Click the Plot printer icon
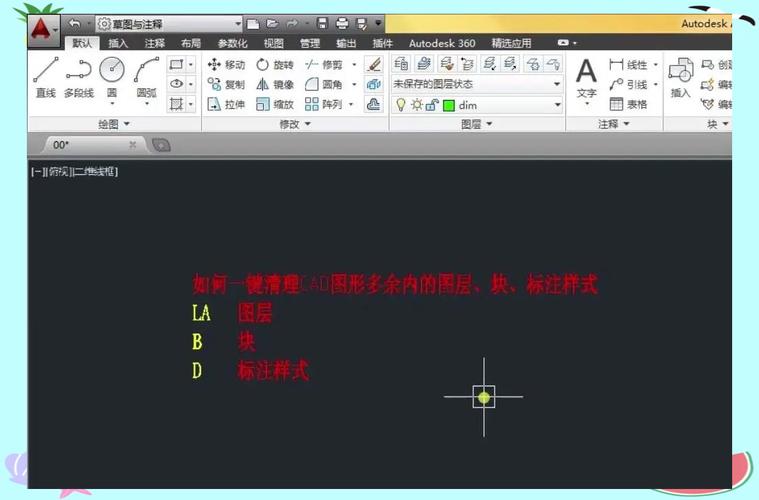Screen dimensions: 759x500 342,24
